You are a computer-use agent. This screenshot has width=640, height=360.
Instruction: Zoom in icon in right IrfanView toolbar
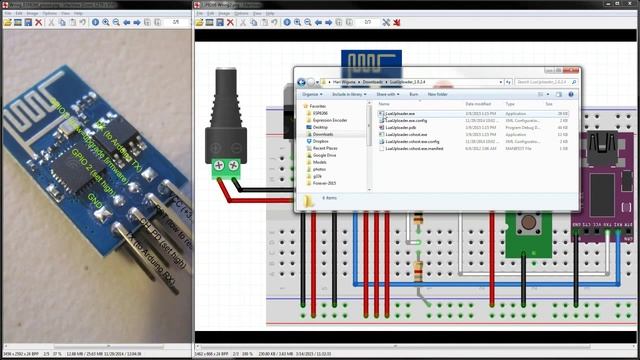point(298,22)
